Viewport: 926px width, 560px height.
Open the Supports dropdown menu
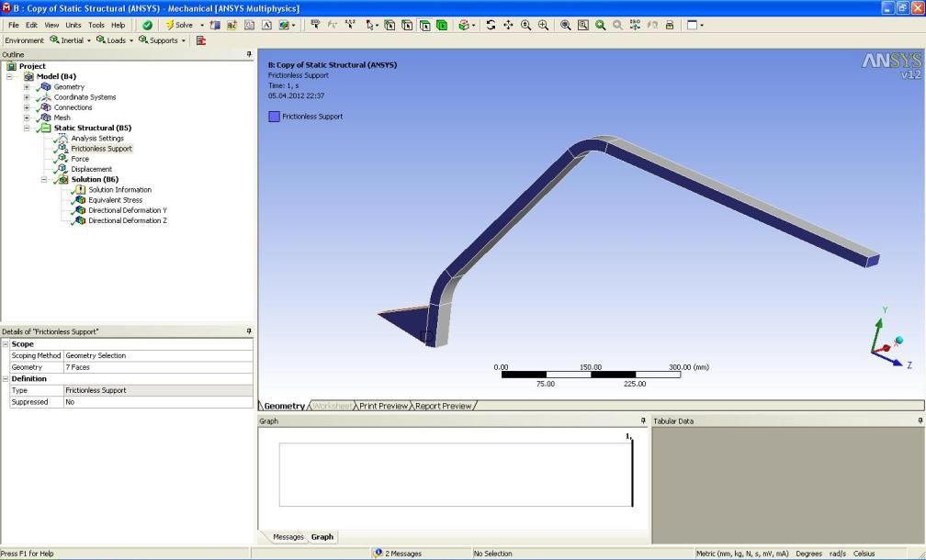[162, 40]
